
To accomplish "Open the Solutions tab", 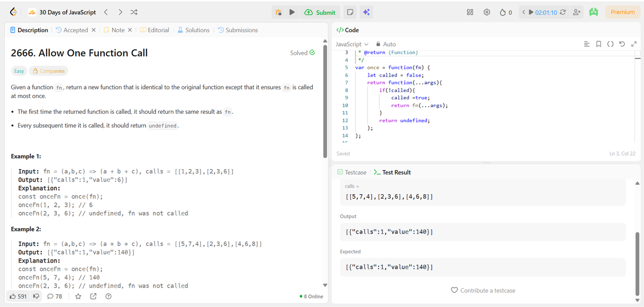I will [x=193, y=30].
